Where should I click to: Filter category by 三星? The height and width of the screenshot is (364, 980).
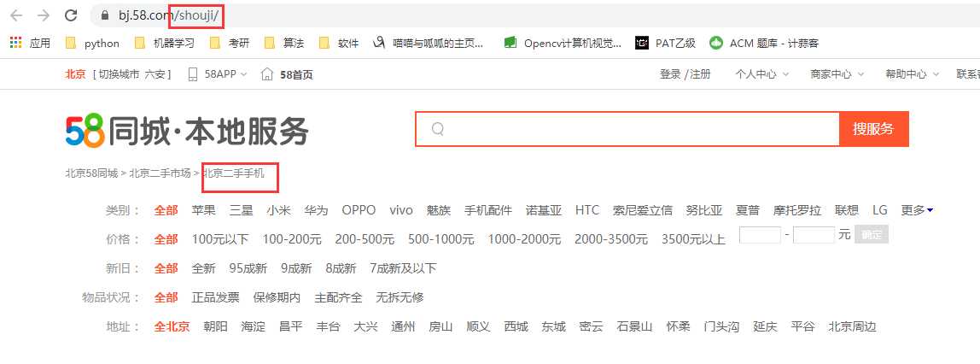[242, 210]
